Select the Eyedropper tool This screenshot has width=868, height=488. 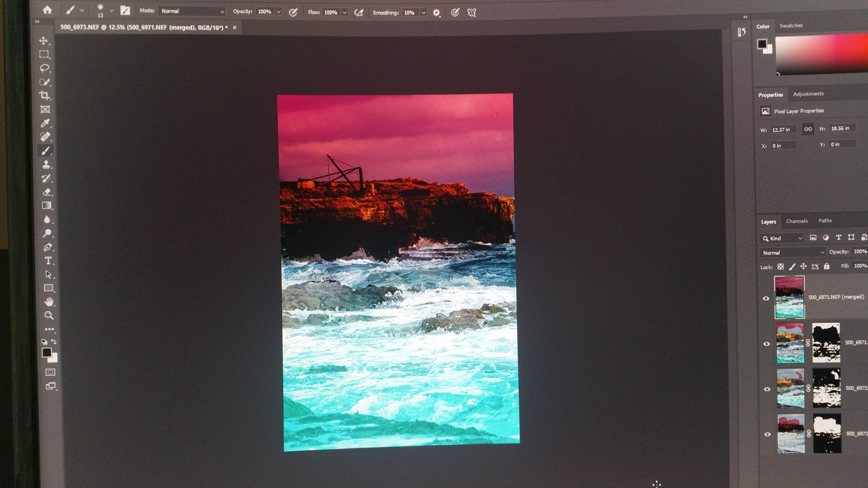[45, 123]
